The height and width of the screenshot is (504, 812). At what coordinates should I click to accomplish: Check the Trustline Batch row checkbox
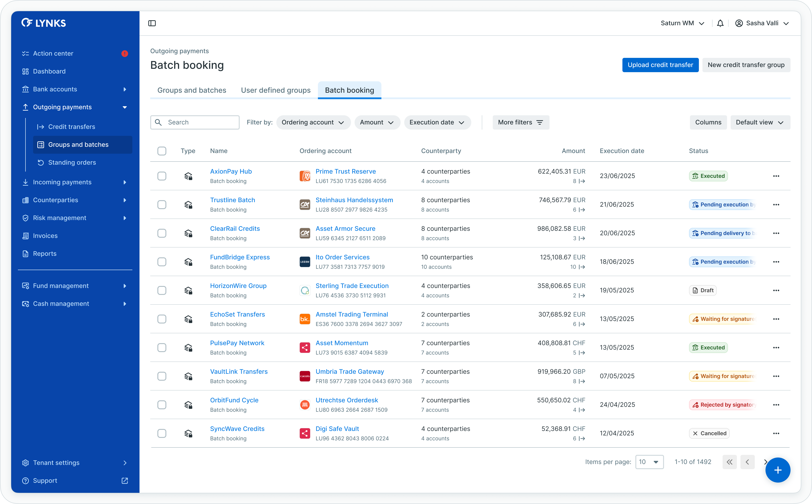click(x=162, y=205)
